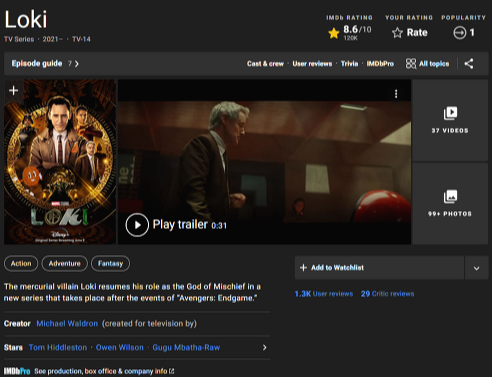Select the Action genre chip
This screenshot has width=492, height=377.
(21, 264)
